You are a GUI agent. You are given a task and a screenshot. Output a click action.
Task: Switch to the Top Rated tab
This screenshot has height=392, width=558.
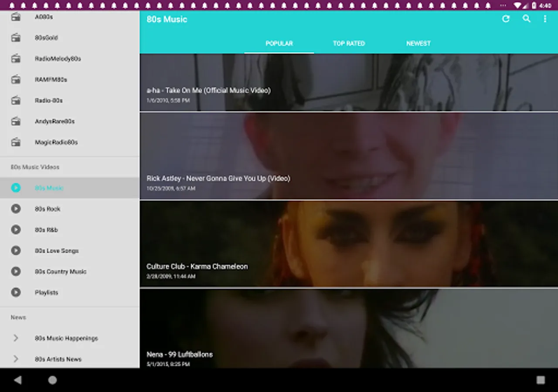click(x=349, y=44)
